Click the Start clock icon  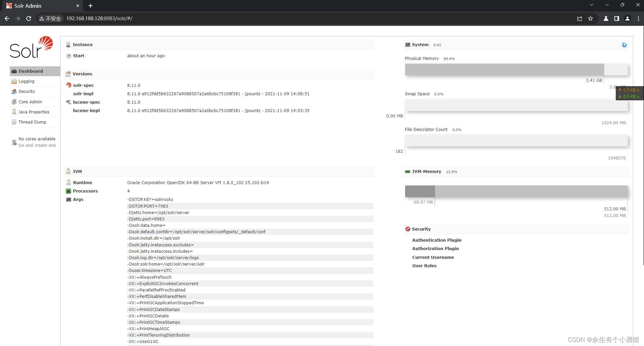[x=69, y=56]
